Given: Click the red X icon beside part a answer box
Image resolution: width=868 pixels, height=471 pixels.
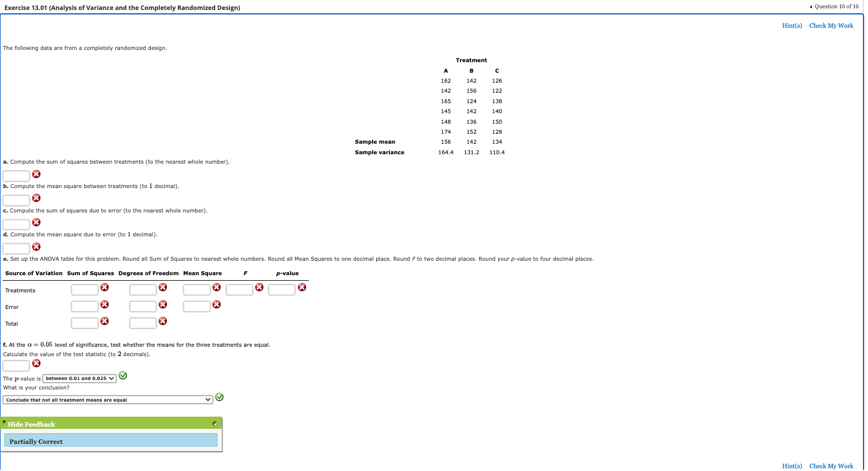Looking at the screenshot, I should (35, 174).
